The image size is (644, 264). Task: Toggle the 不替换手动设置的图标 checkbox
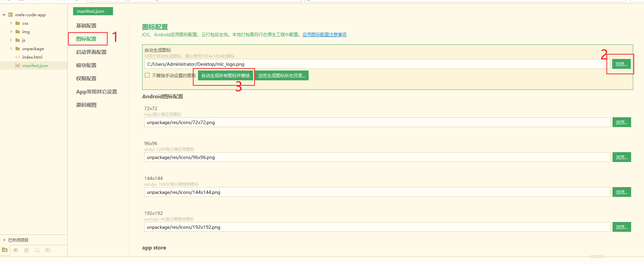(147, 76)
